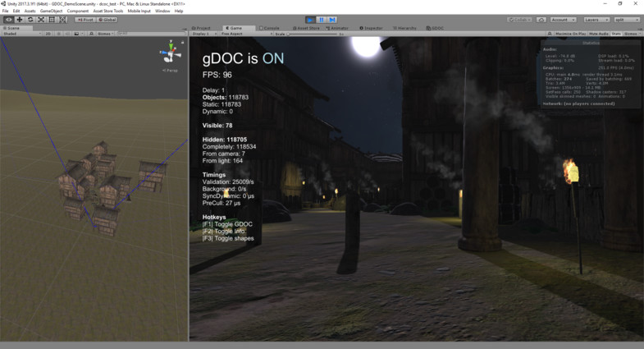Click the Persp projection label
Viewport: 644px width, 349px height.
point(171,71)
